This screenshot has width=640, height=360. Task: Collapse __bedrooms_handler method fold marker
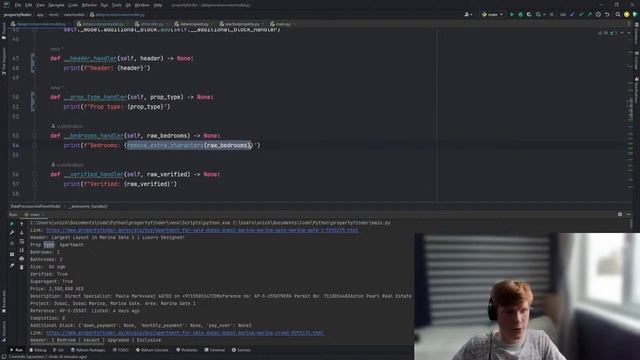34,136
